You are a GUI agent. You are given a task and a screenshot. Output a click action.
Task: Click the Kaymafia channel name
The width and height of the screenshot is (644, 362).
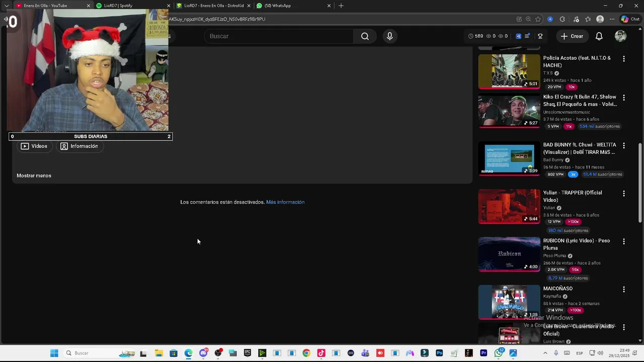coord(552,296)
